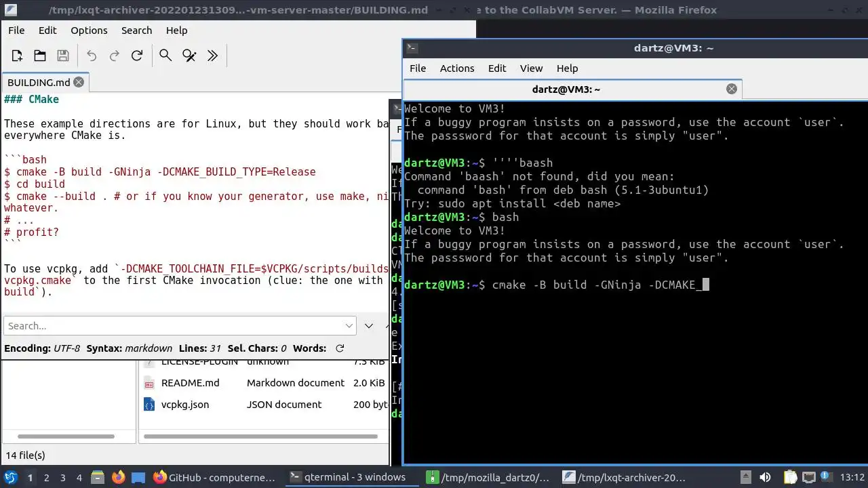Viewport: 868px width, 488px height.
Task: Click the horizontal scrollbar of archiver left pane
Action: [x=66, y=436]
